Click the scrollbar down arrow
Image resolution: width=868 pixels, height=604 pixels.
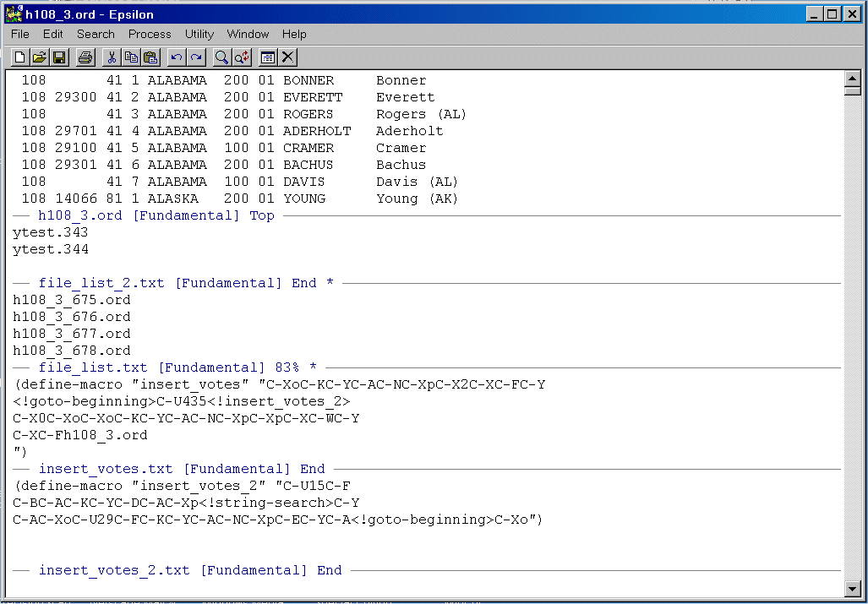tap(853, 588)
